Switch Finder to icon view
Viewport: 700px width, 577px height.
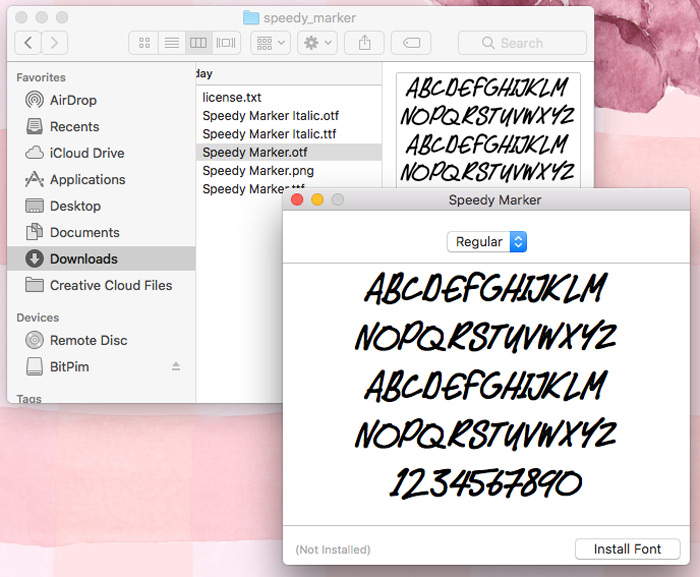coord(144,43)
